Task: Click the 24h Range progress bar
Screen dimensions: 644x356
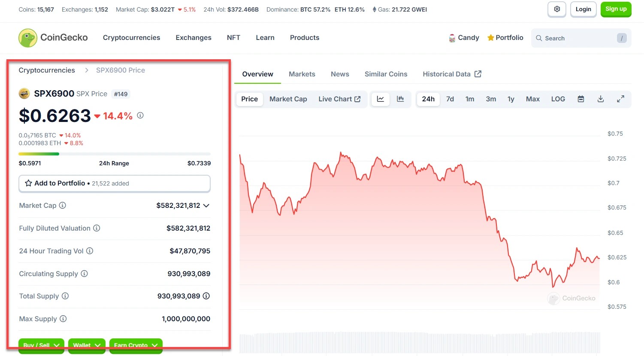Action: [115, 154]
